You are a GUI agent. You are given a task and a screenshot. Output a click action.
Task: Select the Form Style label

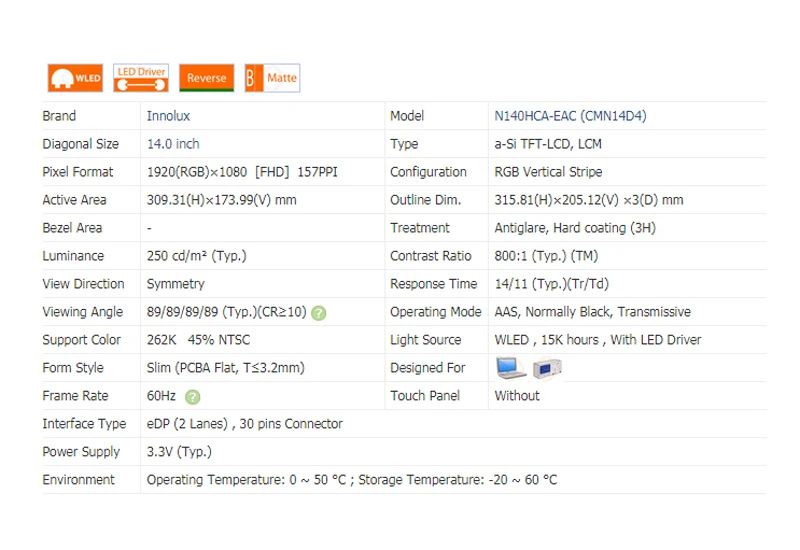[x=73, y=368]
